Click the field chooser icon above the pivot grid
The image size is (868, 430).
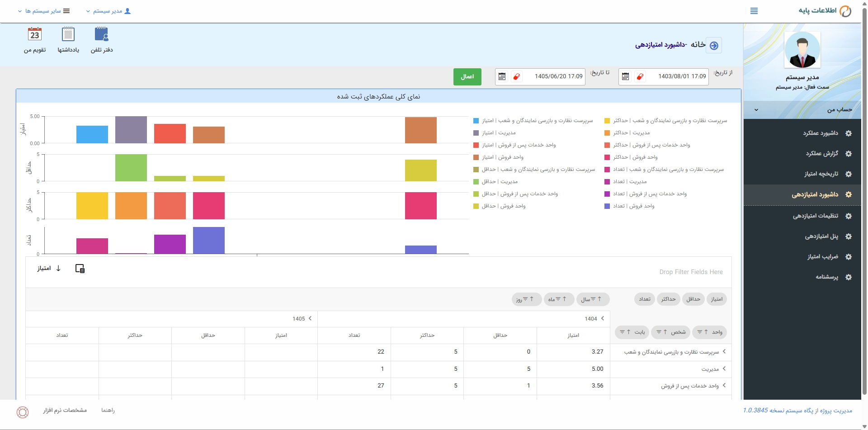pos(80,269)
